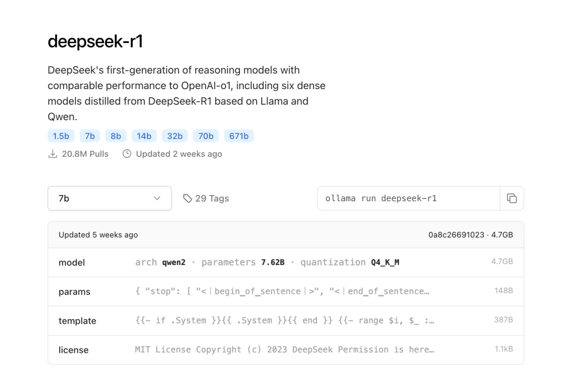Open the 29 Tags link
Screen dimensions: 588x392
(x=211, y=198)
